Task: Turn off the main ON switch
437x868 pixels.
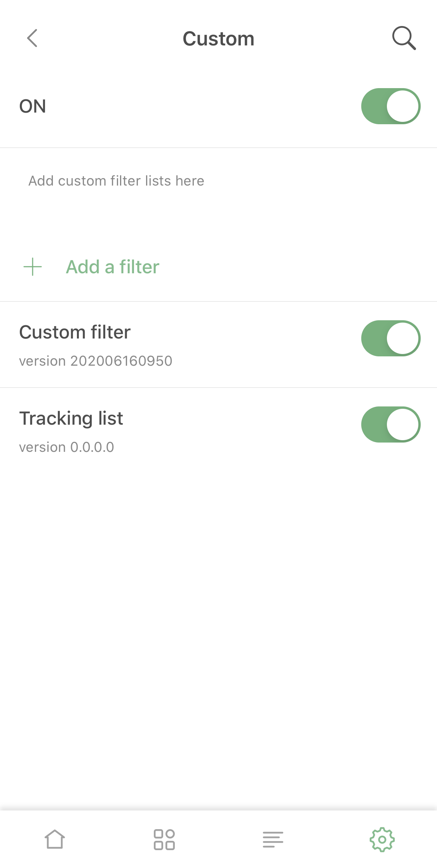Action: [x=390, y=106]
